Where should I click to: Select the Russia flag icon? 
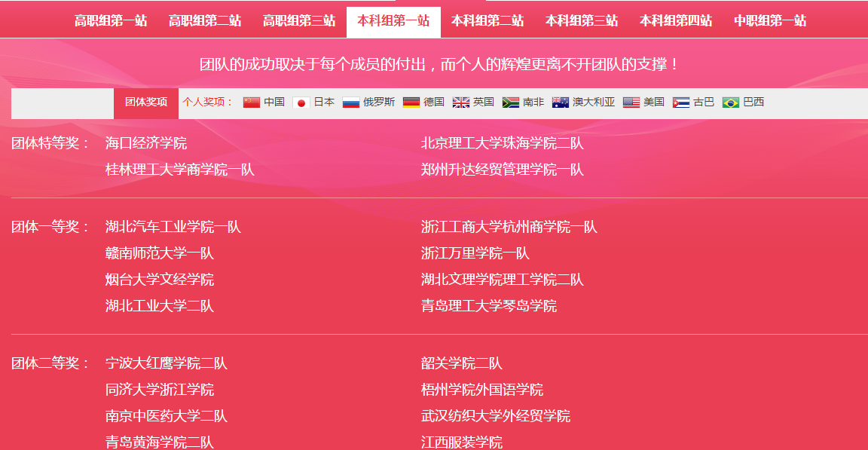coord(351,103)
